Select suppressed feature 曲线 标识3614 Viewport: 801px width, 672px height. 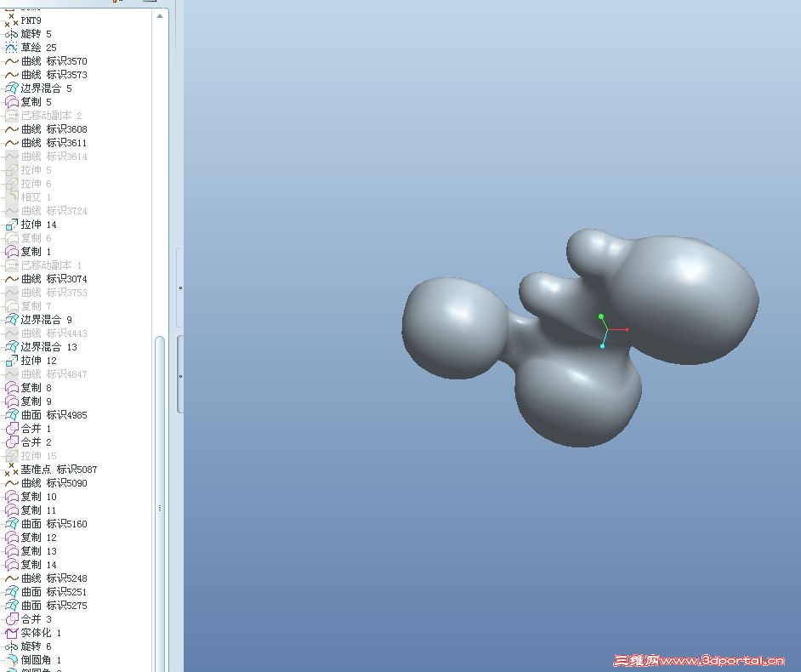tap(54, 157)
